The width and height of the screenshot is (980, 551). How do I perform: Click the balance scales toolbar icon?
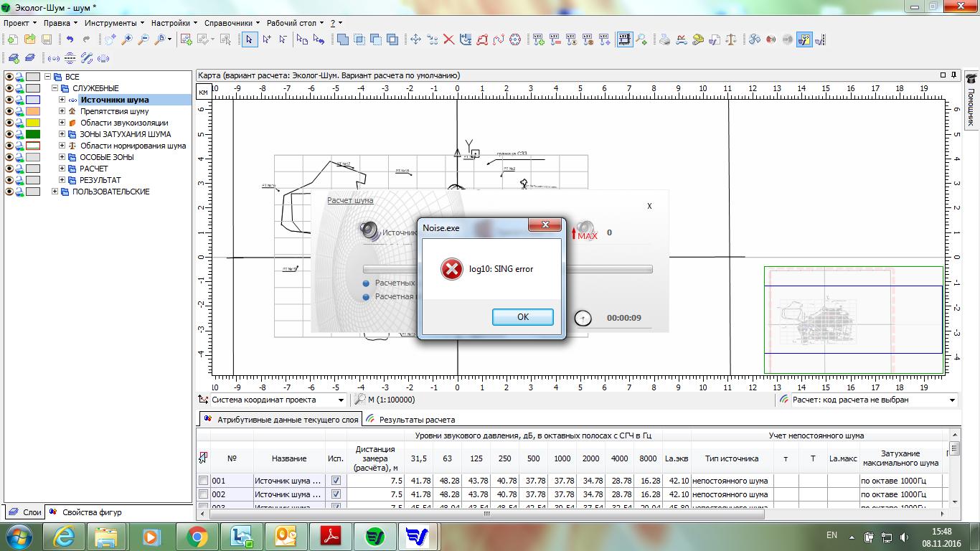coord(731,39)
